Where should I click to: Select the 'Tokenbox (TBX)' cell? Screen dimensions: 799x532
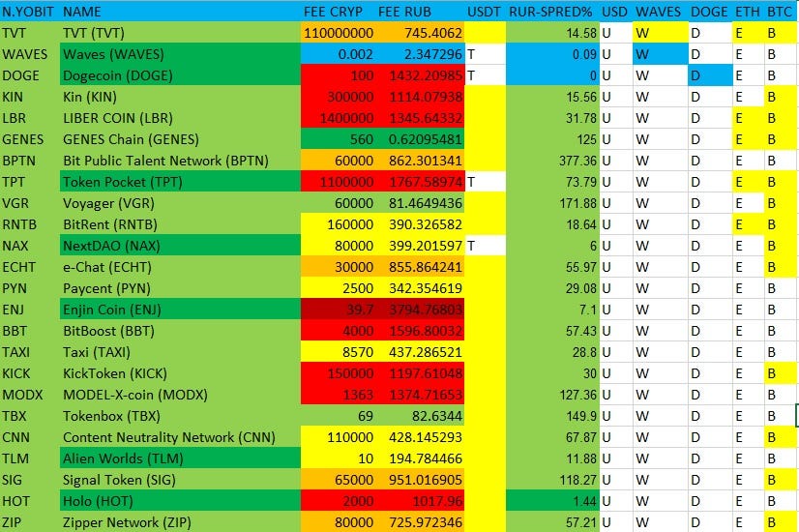click(x=180, y=416)
